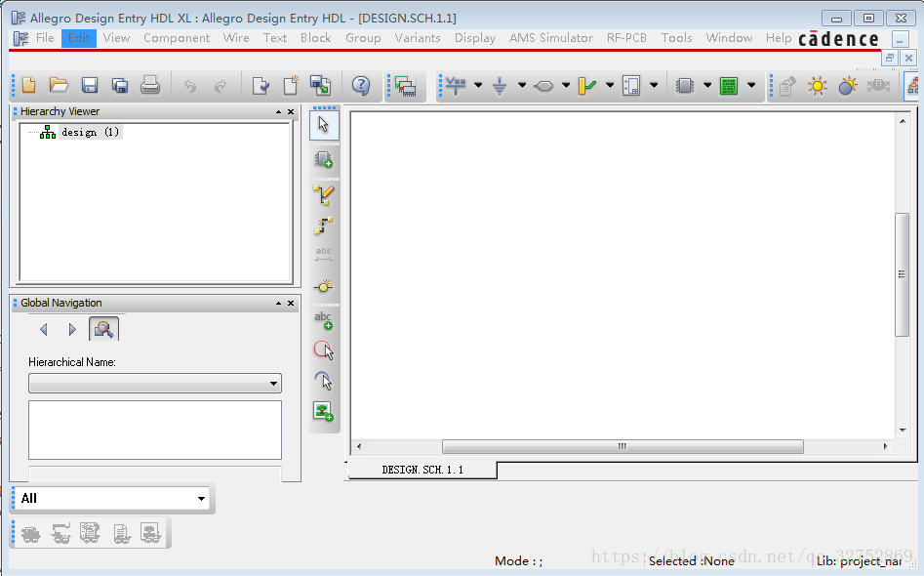Save the design using floppy disk icon

(90, 86)
